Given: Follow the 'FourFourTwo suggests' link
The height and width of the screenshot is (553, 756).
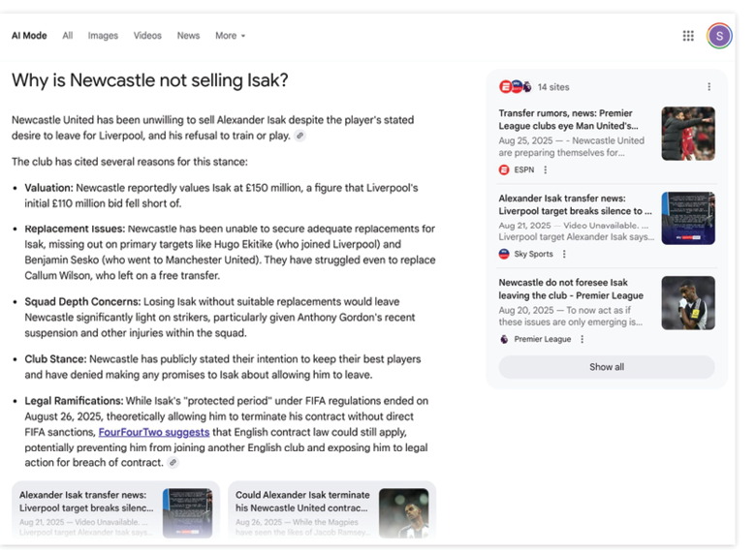Looking at the screenshot, I should click(x=154, y=432).
